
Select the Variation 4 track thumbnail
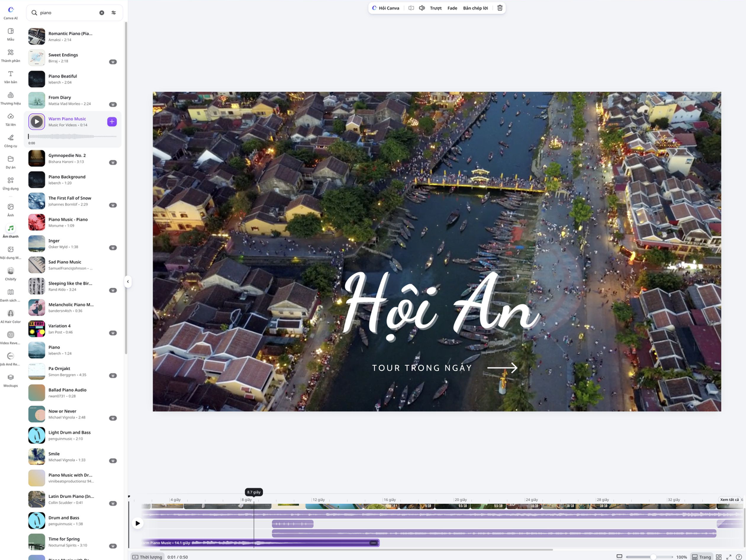[37, 329]
